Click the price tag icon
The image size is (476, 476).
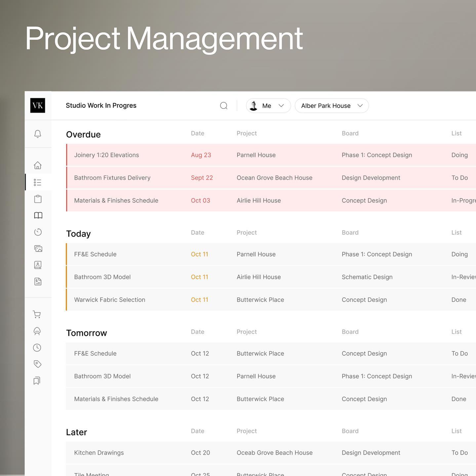[x=37, y=364]
